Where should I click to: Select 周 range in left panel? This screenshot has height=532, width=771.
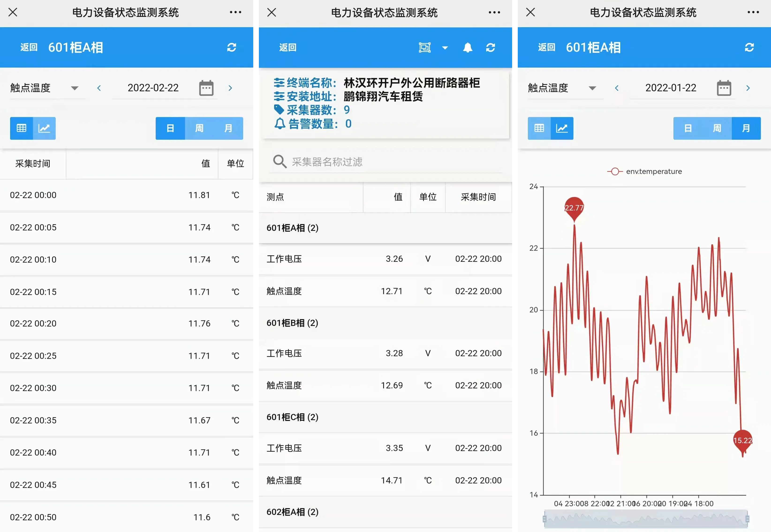click(x=199, y=128)
